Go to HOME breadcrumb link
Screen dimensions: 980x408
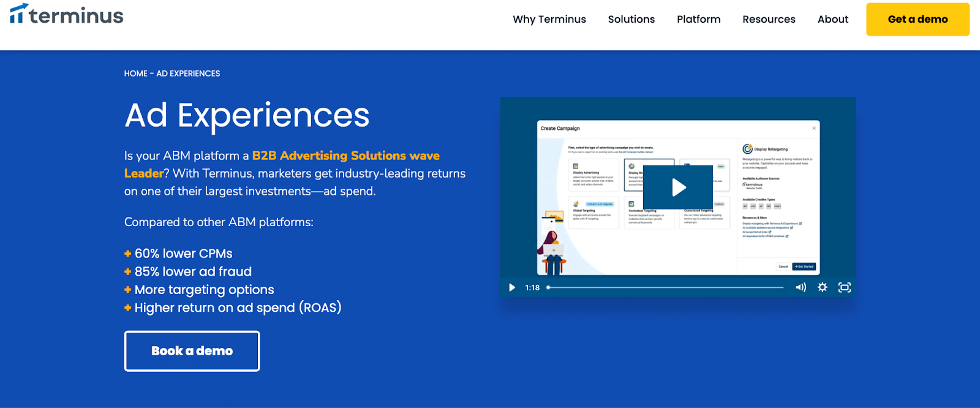[135, 74]
